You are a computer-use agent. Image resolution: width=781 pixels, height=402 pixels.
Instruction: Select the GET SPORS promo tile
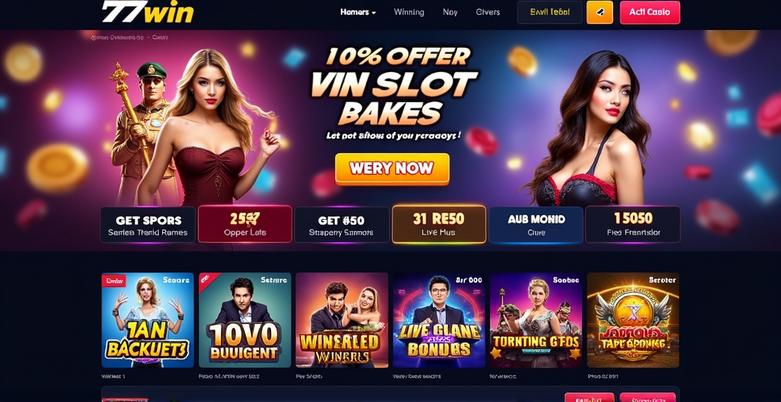point(148,225)
